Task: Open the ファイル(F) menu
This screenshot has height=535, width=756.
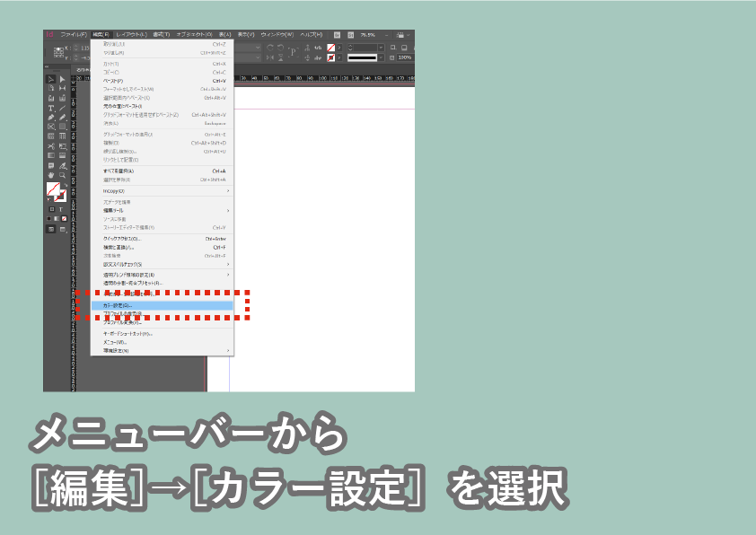Action: 74,35
